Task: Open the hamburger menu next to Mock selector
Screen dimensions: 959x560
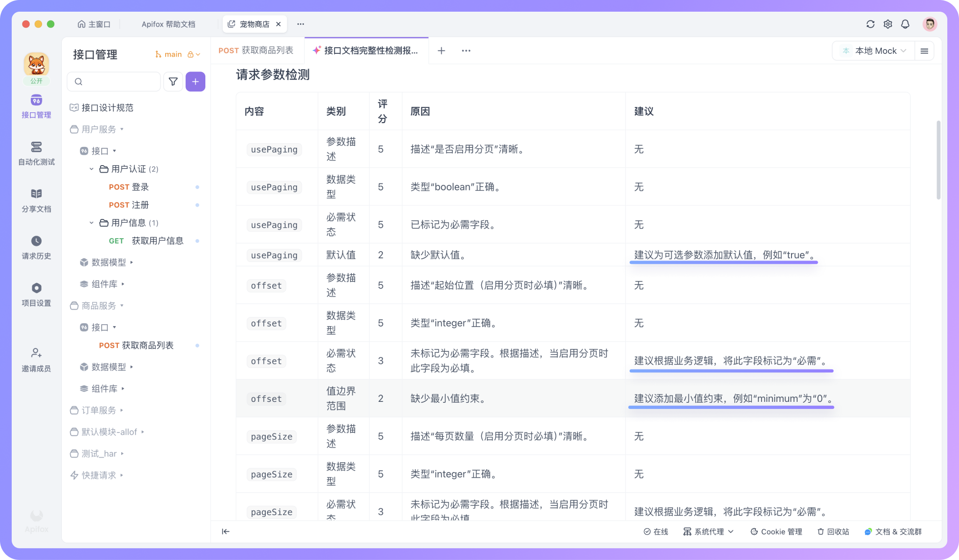Action: (924, 51)
